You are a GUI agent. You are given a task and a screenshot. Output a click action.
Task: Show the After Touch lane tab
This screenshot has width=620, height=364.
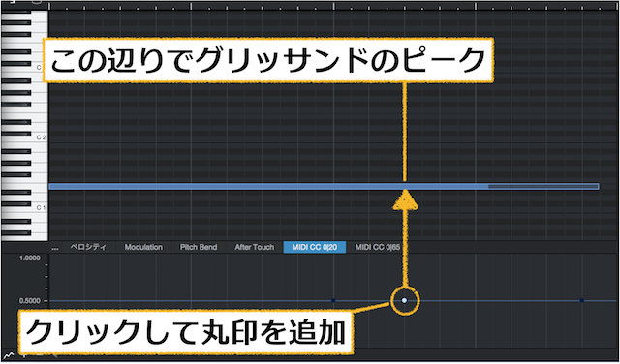coord(254,248)
